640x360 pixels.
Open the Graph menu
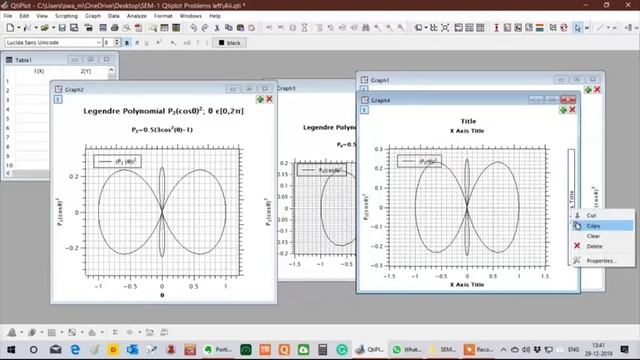93,16
